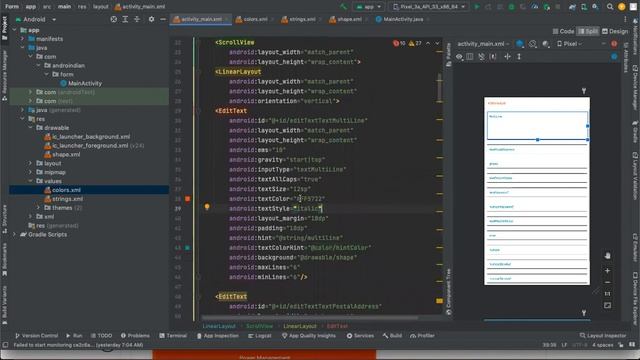Click the pan hand tool in preview
This screenshot has width=640, height=360.
click(x=607, y=256)
